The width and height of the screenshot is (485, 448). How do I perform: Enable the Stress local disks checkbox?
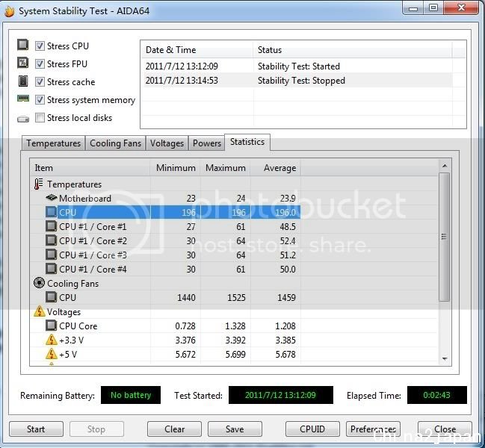pyautogui.click(x=40, y=118)
